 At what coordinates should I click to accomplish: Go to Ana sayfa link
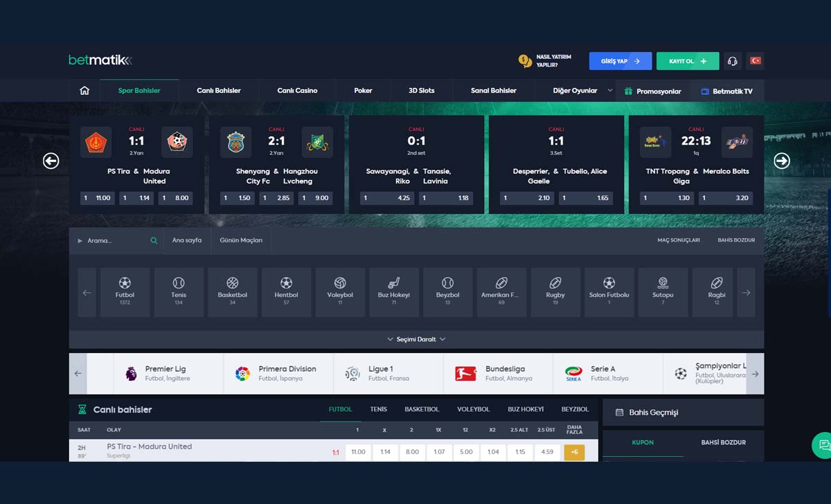tap(187, 240)
